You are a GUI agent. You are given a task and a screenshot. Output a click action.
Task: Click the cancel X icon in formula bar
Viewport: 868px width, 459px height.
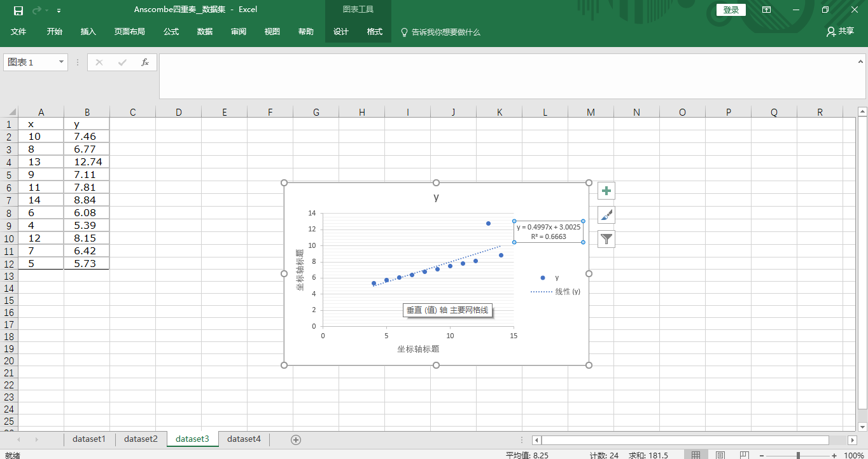(99, 62)
